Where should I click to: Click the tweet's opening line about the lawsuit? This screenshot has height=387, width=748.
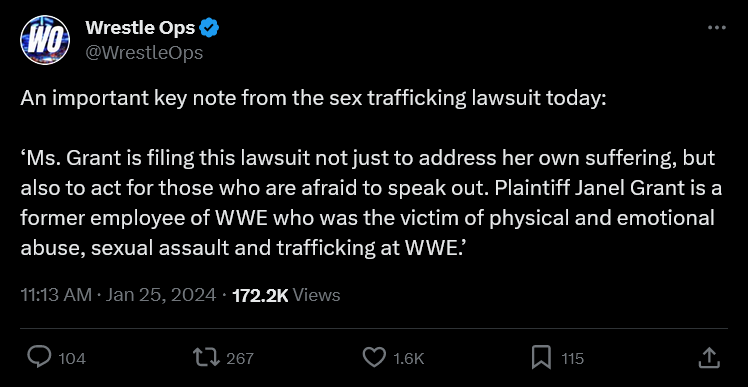(313, 99)
